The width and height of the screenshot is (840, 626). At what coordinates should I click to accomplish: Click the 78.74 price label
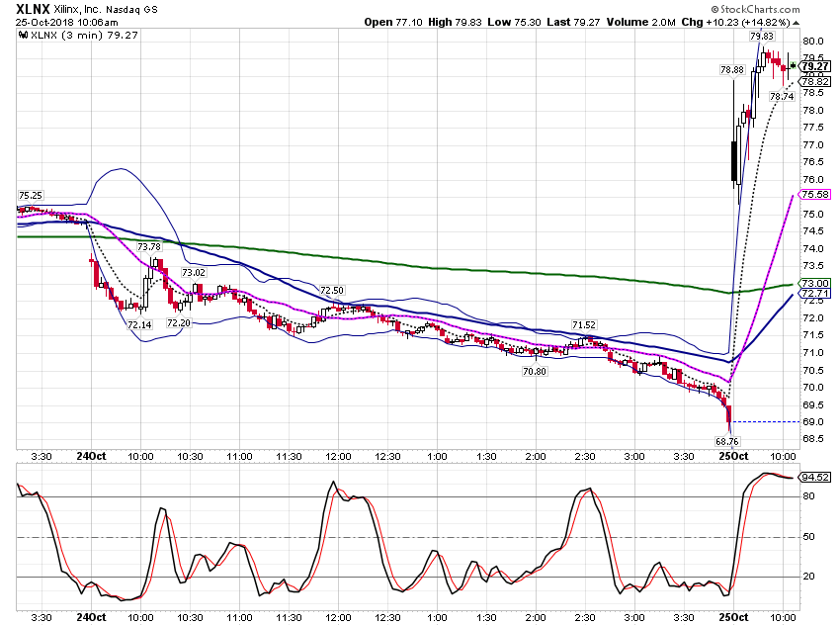click(782, 97)
